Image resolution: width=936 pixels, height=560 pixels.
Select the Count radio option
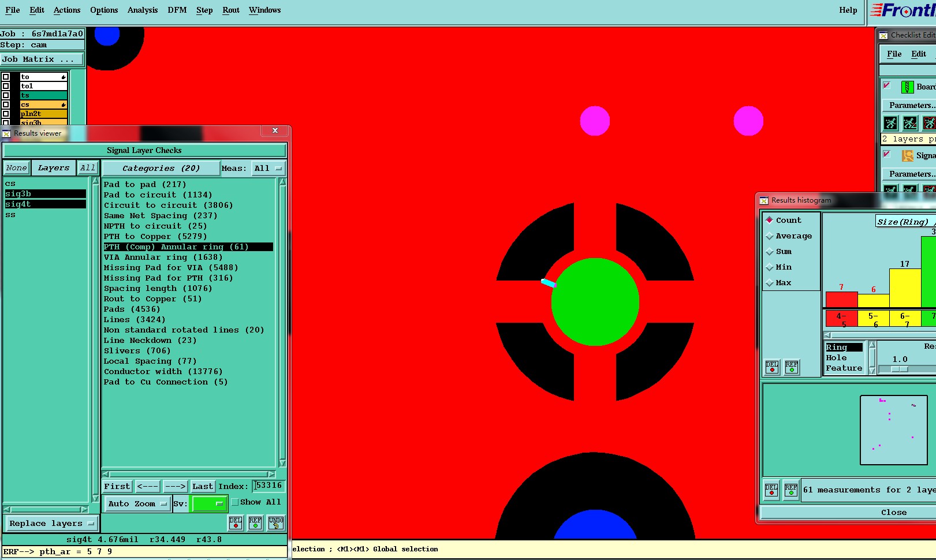769,220
